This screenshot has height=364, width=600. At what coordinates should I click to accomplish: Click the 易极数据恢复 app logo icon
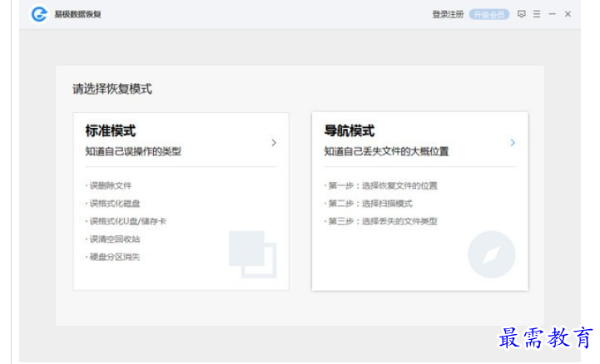pyautogui.click(x=39, y=14)
